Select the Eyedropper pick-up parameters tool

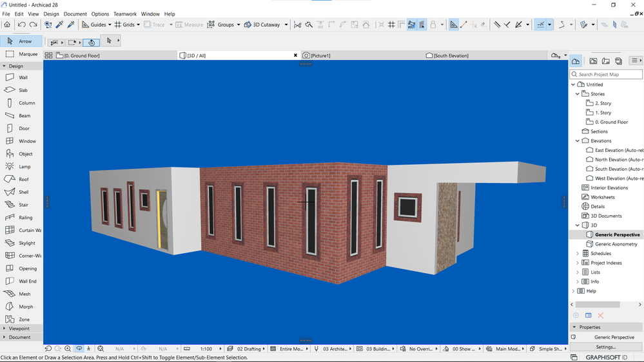point(59,24)
